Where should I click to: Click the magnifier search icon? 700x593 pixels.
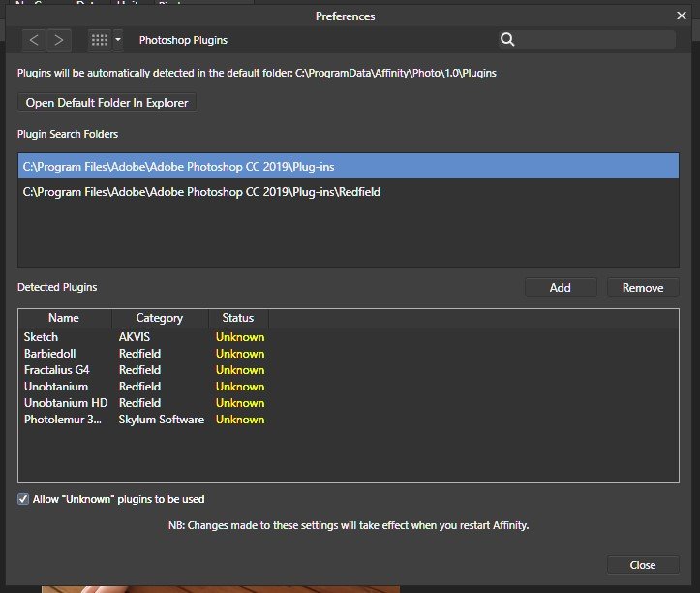(507, 40)
